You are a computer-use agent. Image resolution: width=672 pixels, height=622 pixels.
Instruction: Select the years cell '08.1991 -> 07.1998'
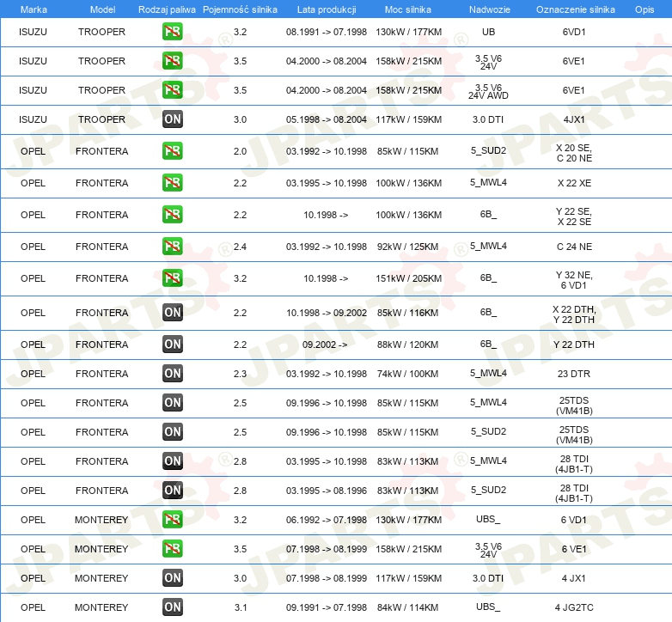point(327,32)
